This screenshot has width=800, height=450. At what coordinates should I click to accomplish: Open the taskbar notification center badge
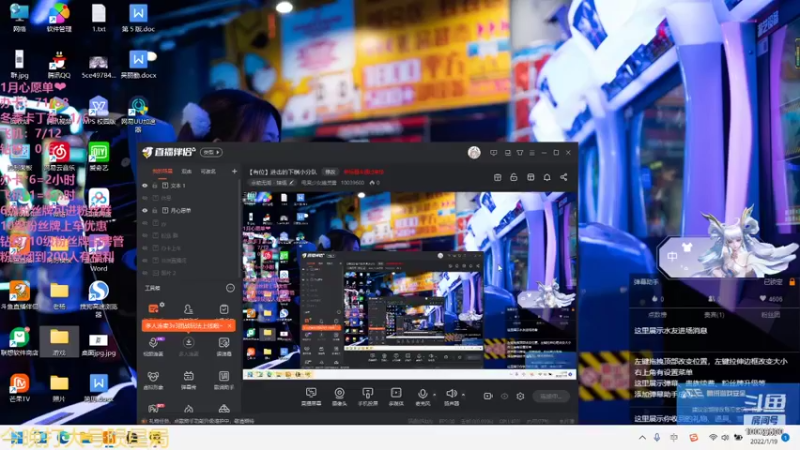coord(786,438)
